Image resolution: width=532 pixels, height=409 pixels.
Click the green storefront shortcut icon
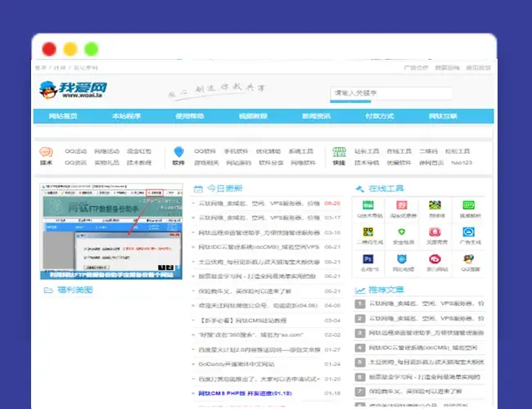coord(339,152)
